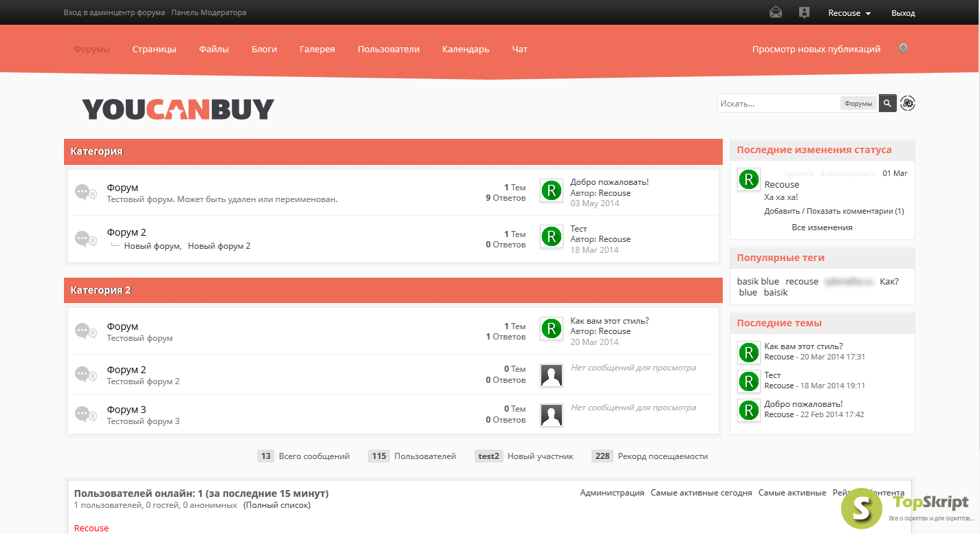Select the Файлы navigation tab
This screenshot has width=980, height=534.
tap(214, 49)
